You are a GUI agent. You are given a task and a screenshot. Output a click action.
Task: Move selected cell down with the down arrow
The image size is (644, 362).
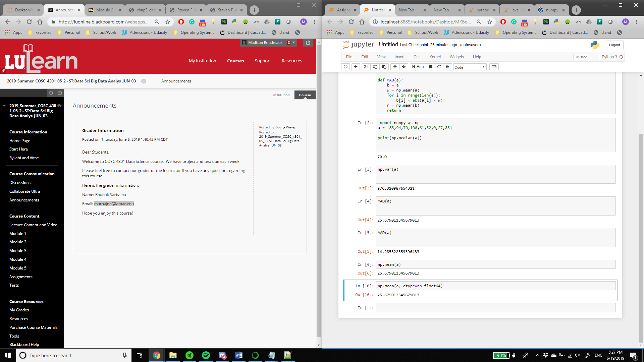point(404,67)
